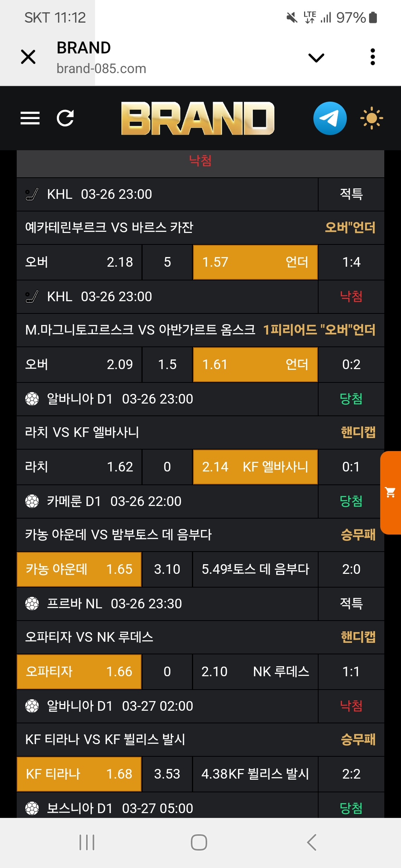Viewport: 401px width, 868px height.
Task: Select the 1.57 under odds cell
Action: (255, 262)
